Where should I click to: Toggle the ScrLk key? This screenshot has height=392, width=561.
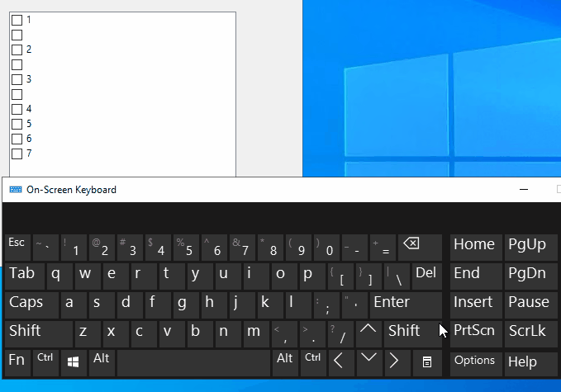coord(531,333)
